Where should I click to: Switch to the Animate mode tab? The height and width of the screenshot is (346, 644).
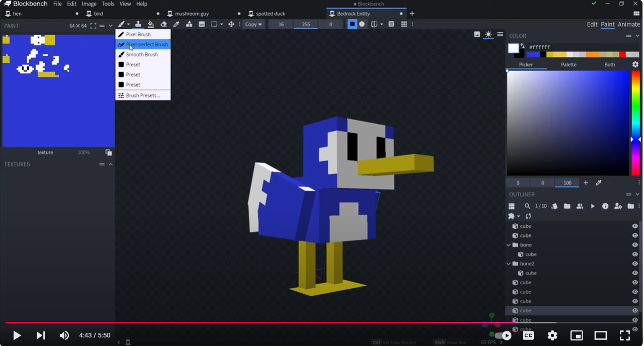pyautogui.click(x=629, y=24)
